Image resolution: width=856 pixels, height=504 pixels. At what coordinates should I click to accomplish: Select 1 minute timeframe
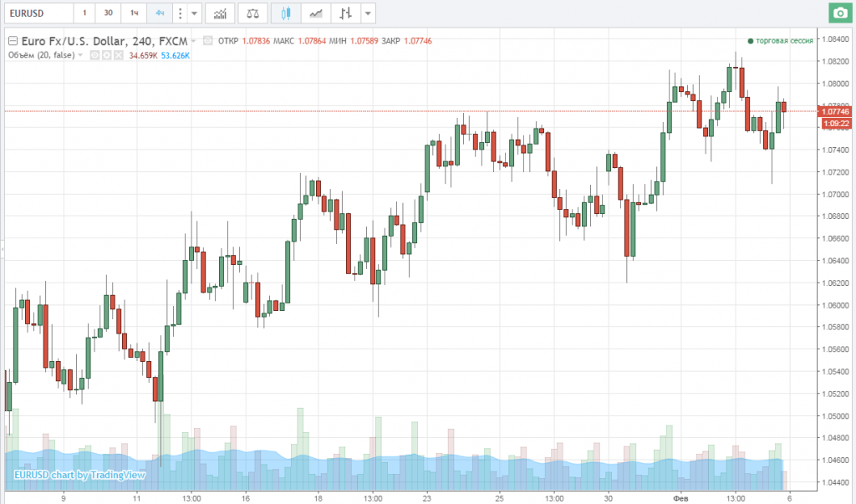point(84,13)
